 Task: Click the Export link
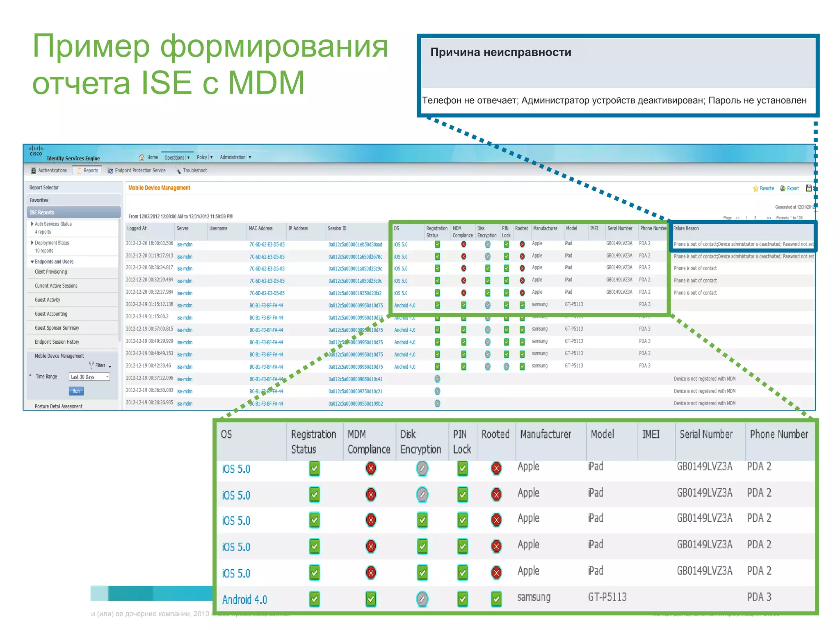point(793,188)
